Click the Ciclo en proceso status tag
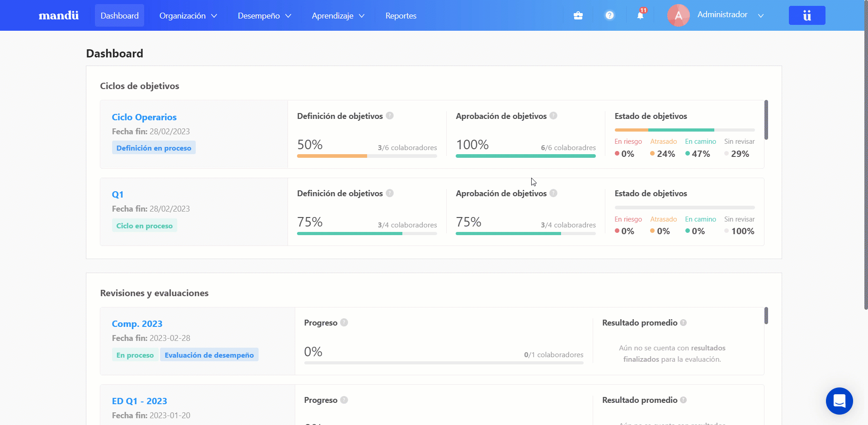The height and width of the screenshot is (425, 868). (x=145, y=226)
